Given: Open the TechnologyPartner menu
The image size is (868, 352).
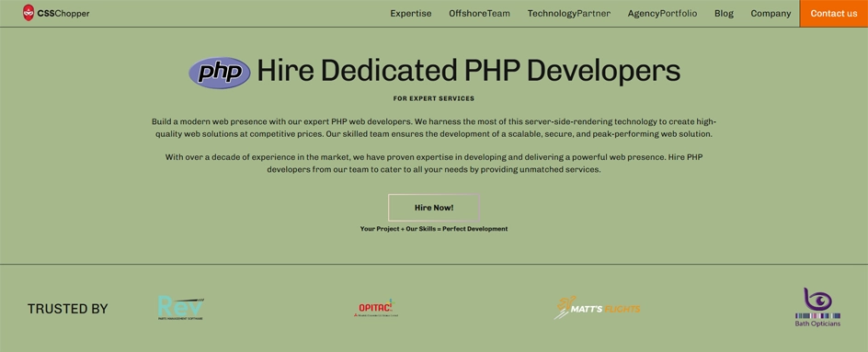Looking at the screenshot, I should tap(568, 13).
